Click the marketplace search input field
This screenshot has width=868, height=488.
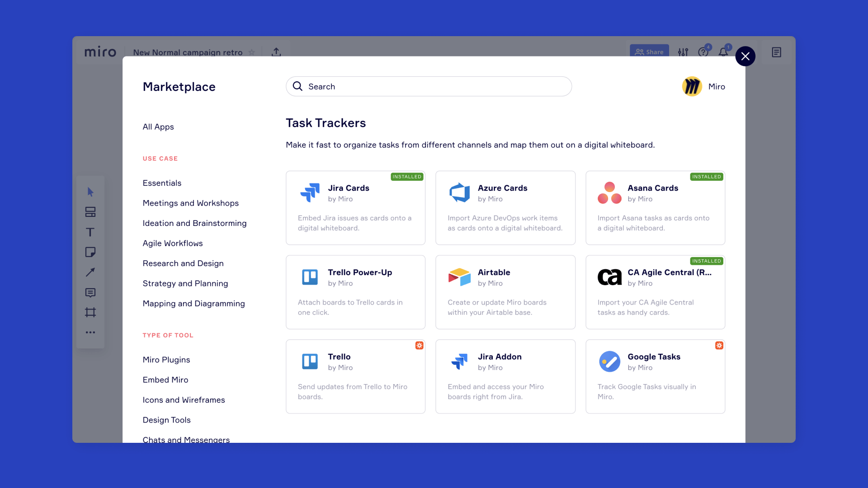pos(428,86)
